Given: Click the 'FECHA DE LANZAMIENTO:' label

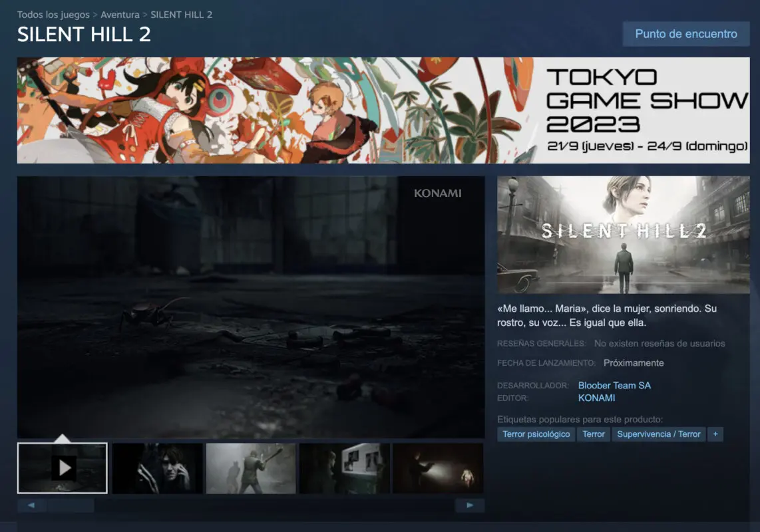Looking at the screenshot, I should point(546,363).
